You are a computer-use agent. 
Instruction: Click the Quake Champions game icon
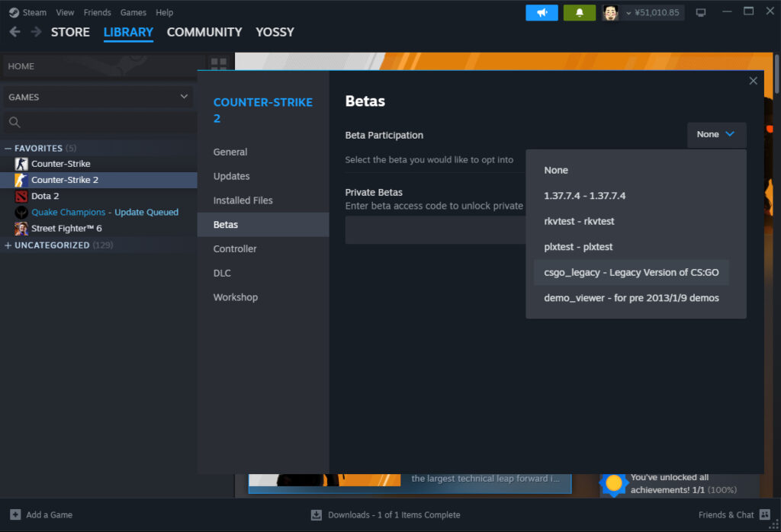tap(21, 212)
